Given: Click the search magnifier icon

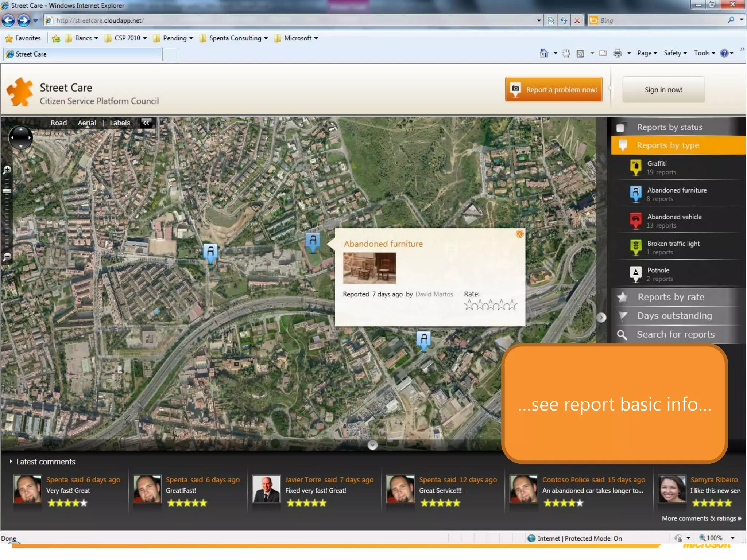Looking at the screenshot, I should point(731,20).
